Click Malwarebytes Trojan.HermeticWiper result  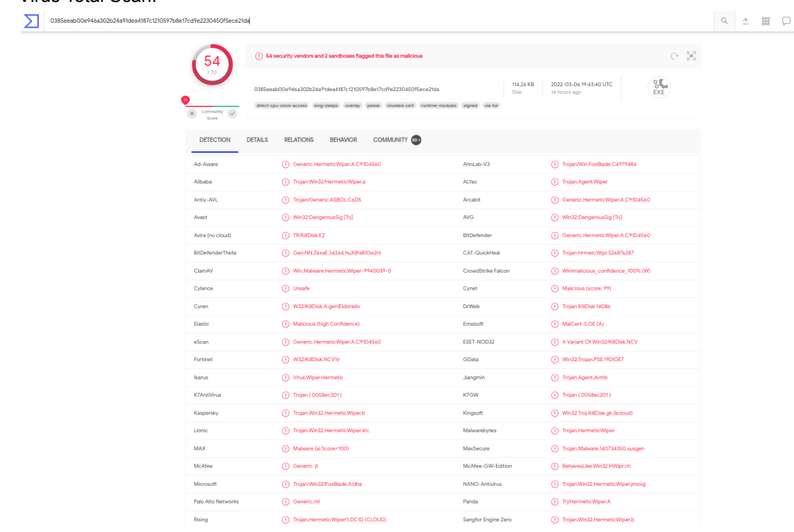tap(588, 431)
